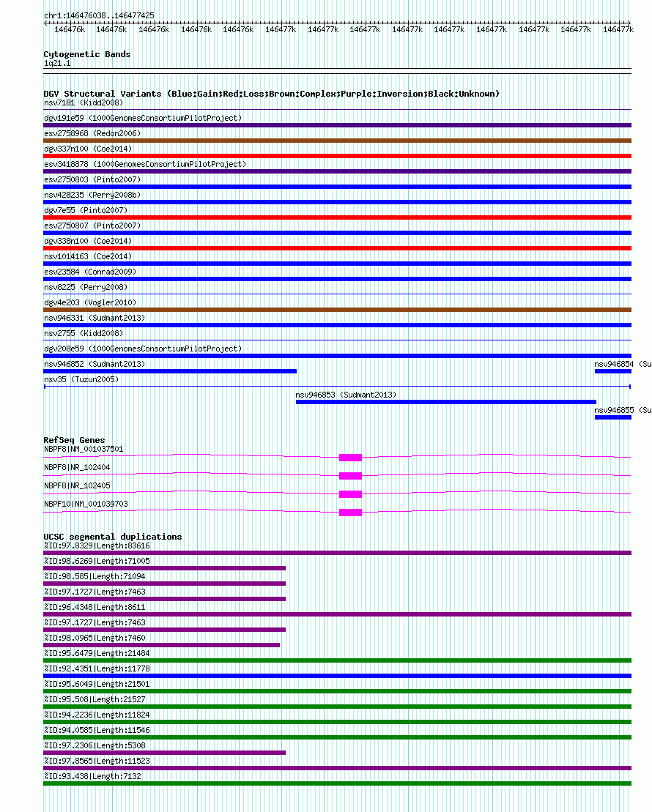Click the %ID:95.508|Length:21527 label

95,700
